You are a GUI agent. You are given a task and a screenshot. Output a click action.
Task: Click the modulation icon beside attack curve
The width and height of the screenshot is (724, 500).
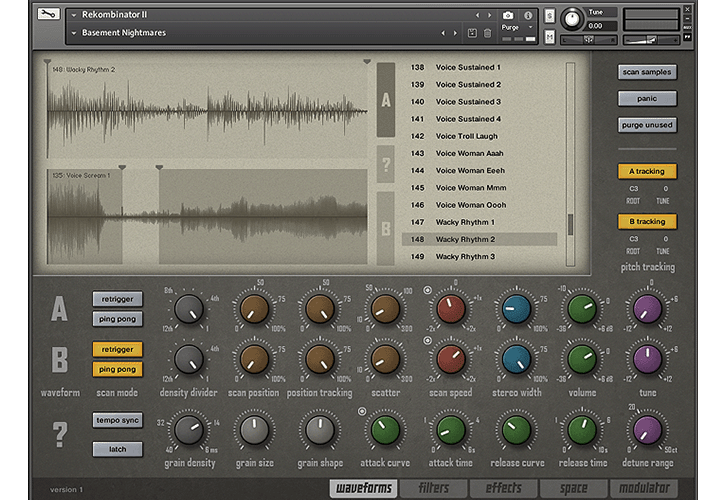[x=362, y=411]
